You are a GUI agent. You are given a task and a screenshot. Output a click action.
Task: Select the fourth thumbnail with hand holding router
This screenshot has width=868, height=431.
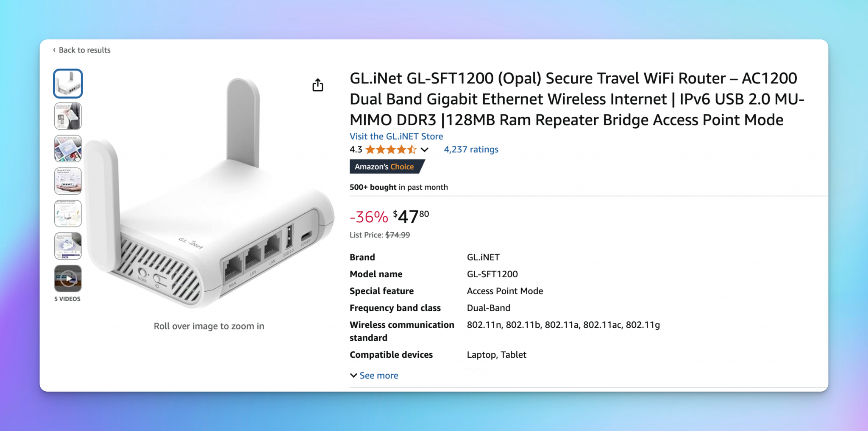tap(68, 181)
